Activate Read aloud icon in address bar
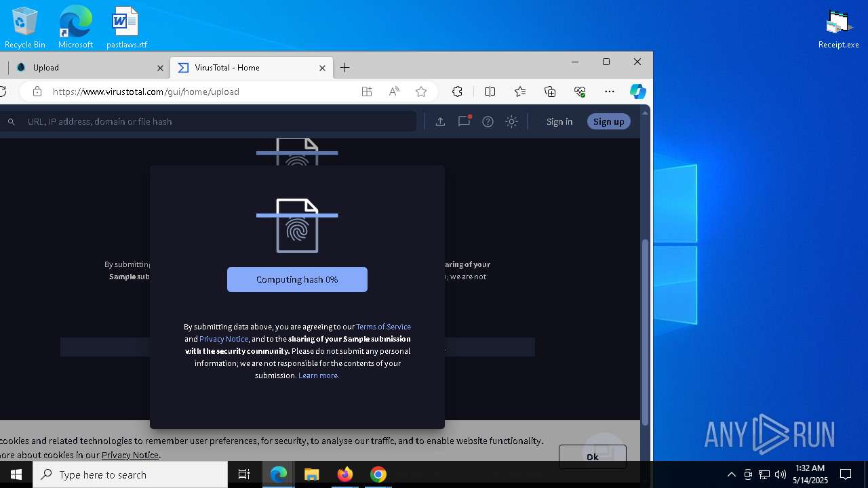868x488 pixels. point(394,91)
